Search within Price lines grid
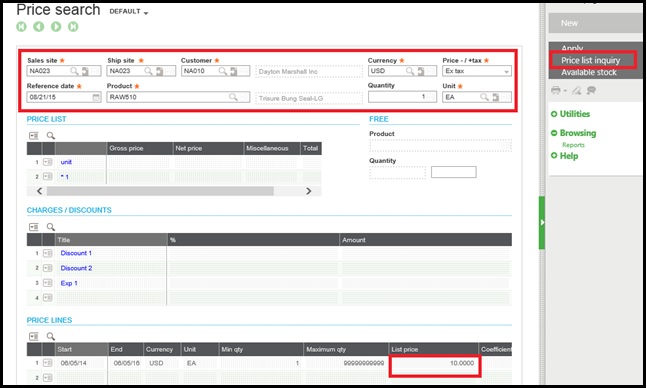647x388 pixels. tap(51, 336)
